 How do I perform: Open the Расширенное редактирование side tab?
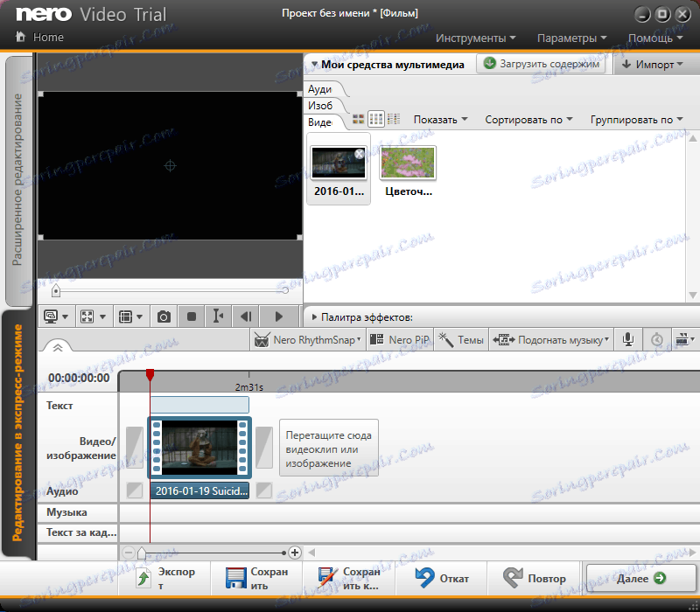coord(17,180)
